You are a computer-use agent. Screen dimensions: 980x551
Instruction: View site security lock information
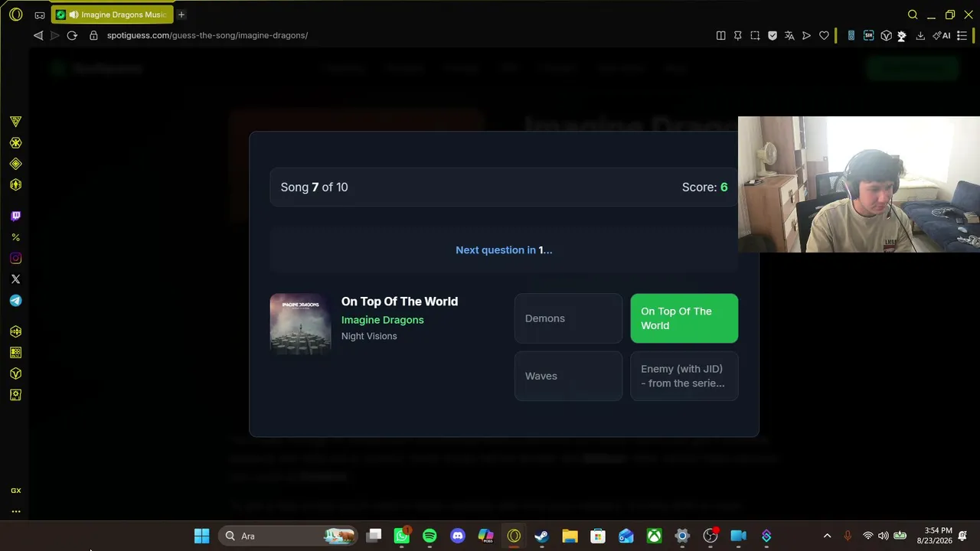click(93, 35)
